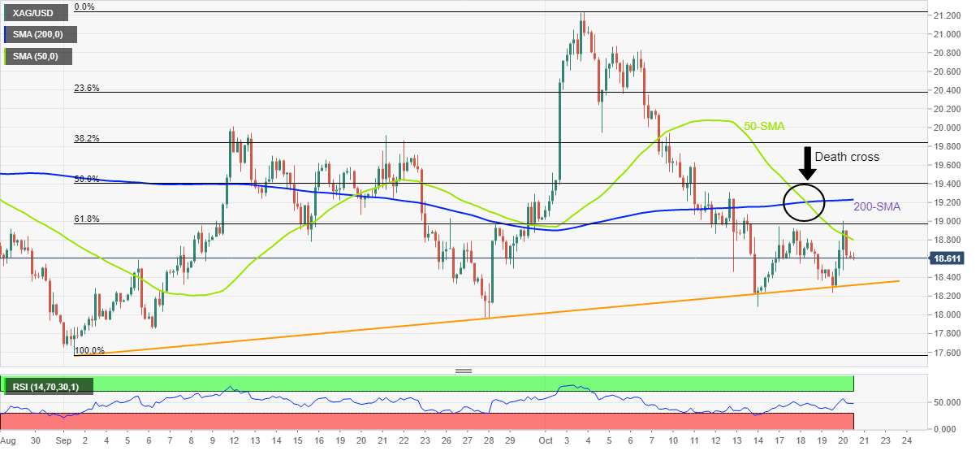Viewport: 980px width, 451px height.
Task: Click the Sep marker on time axis
Action: [x=63, y=440]
